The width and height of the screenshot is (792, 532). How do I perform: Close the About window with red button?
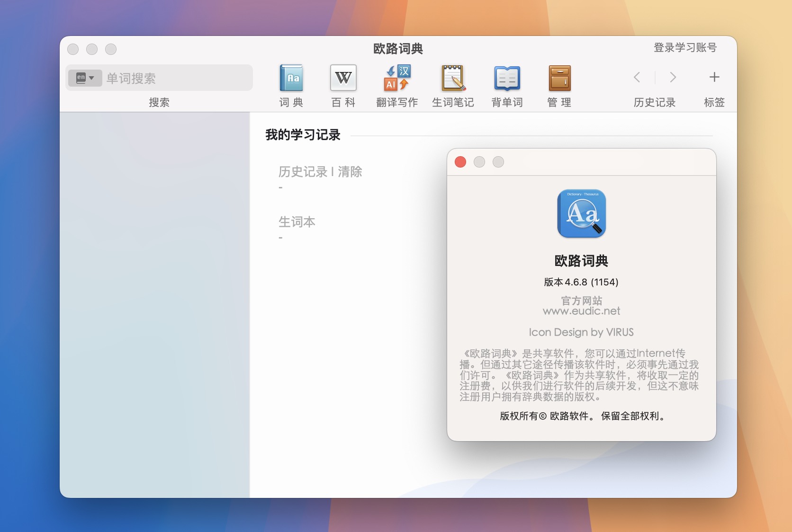point(460,162)
